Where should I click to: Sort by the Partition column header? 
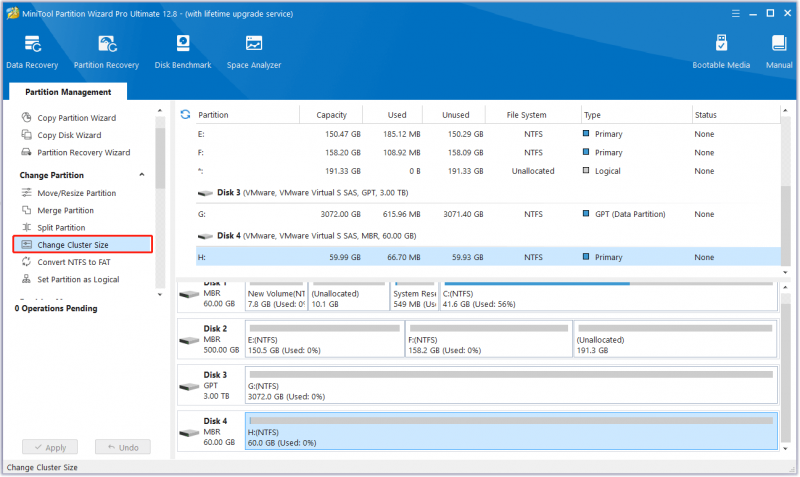(213, 115)
